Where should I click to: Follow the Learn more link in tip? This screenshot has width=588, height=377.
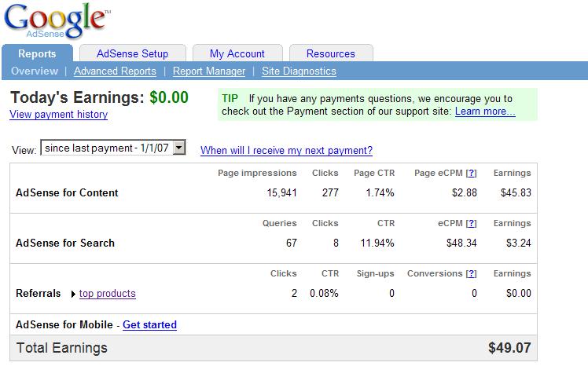(485, 112)
